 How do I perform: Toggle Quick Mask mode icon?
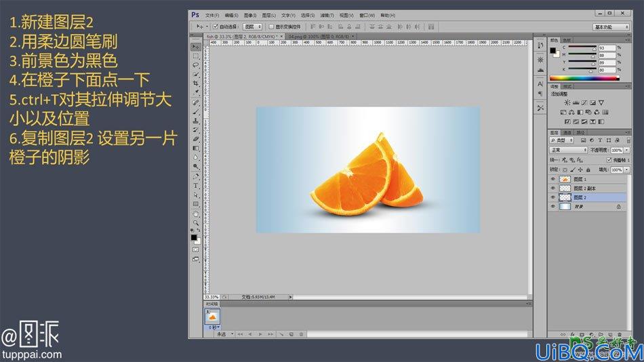pyautogui.click(x=195, y=250)
